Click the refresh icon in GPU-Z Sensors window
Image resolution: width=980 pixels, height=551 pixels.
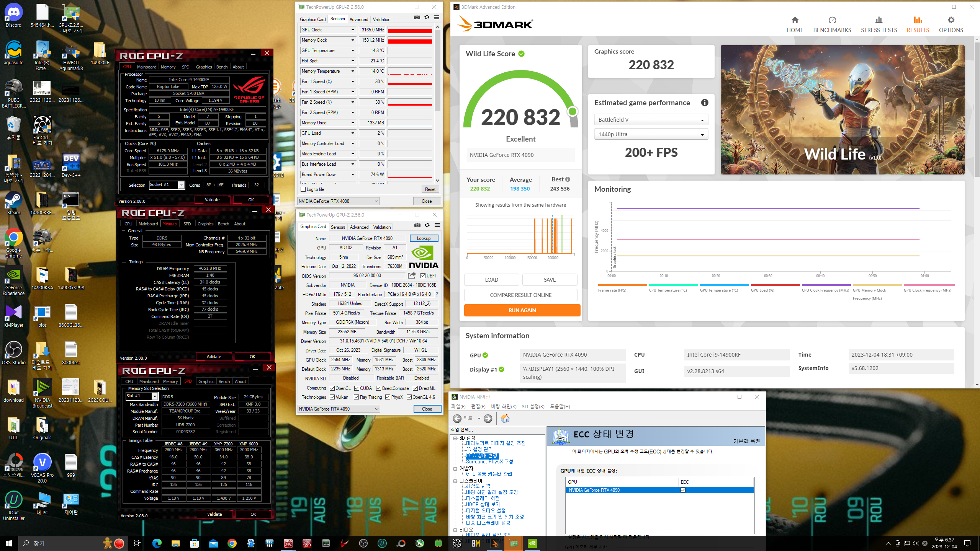pyautogui.click(x=427, y=18)
